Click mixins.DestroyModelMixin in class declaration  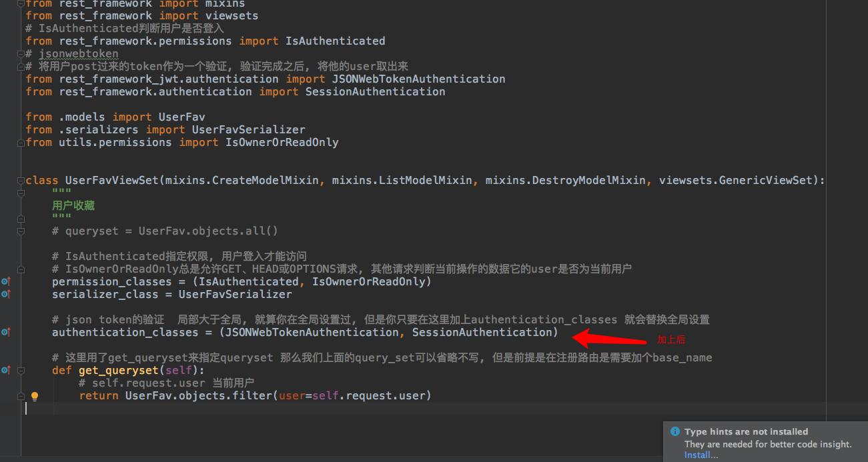pos(565,180)
